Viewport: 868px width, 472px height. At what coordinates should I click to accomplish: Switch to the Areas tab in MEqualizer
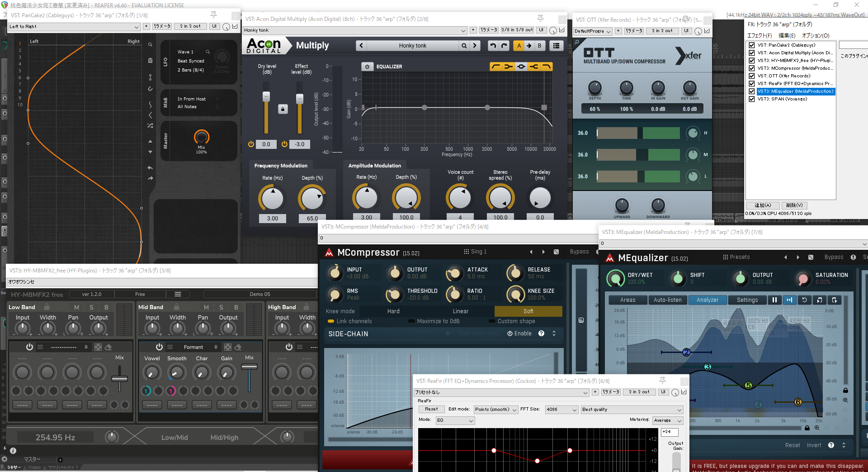pos(628,300)
